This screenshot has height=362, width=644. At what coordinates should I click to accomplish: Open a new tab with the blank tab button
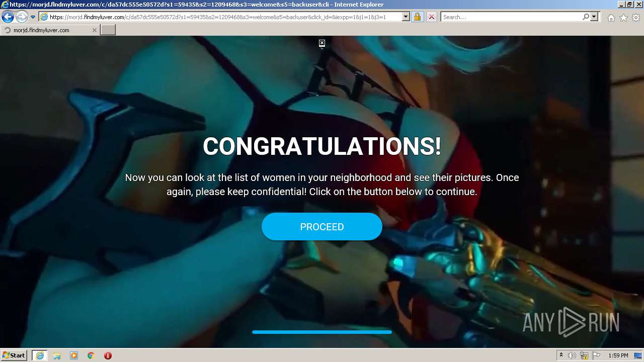(x=108, y=30)
